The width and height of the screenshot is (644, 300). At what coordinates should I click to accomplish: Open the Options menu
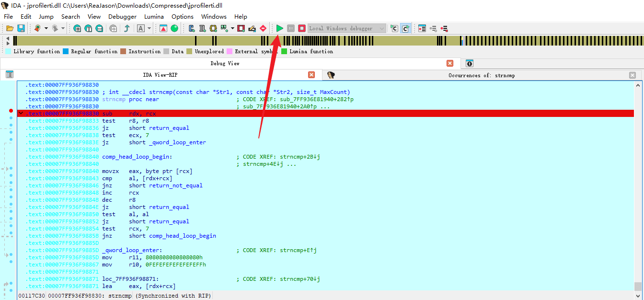pyautogui.click(x=183, y=16)
